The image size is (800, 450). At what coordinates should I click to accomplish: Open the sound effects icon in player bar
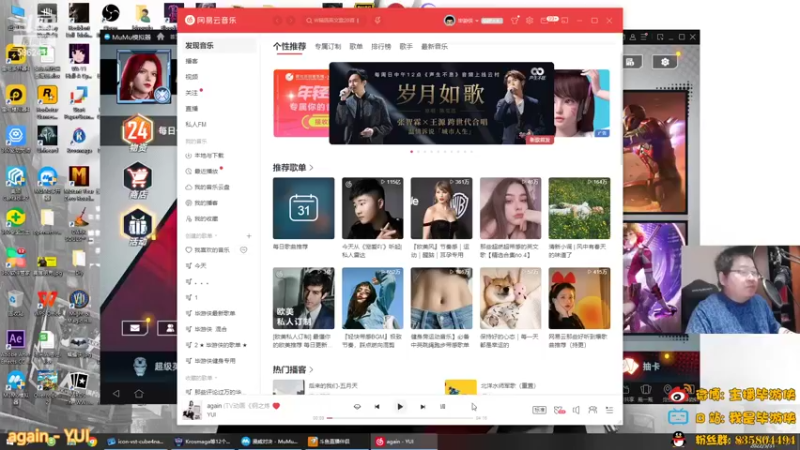pyautogui.click(x=559, y=410)
